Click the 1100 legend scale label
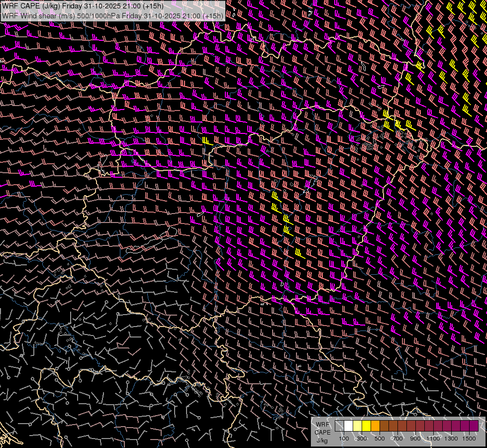Screen dimensions: 487x448 pyautogui.click(x=433, y=439)
